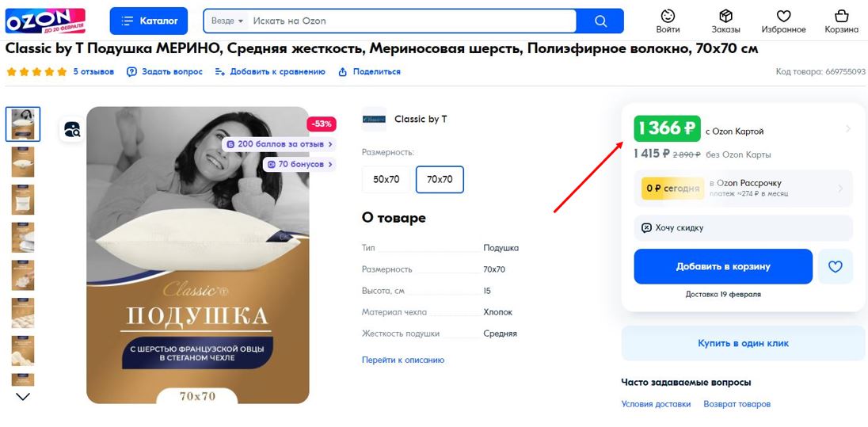The image size is (868, 427).
Task: Select the 50x70 size option
Action: coord(386,180)
